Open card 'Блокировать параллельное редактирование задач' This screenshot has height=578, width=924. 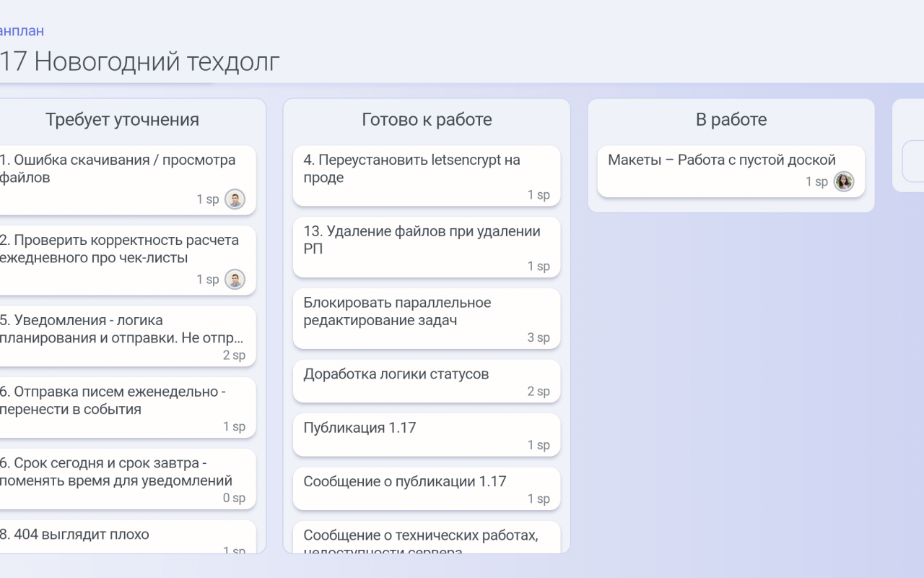click(x=427, y=319)
